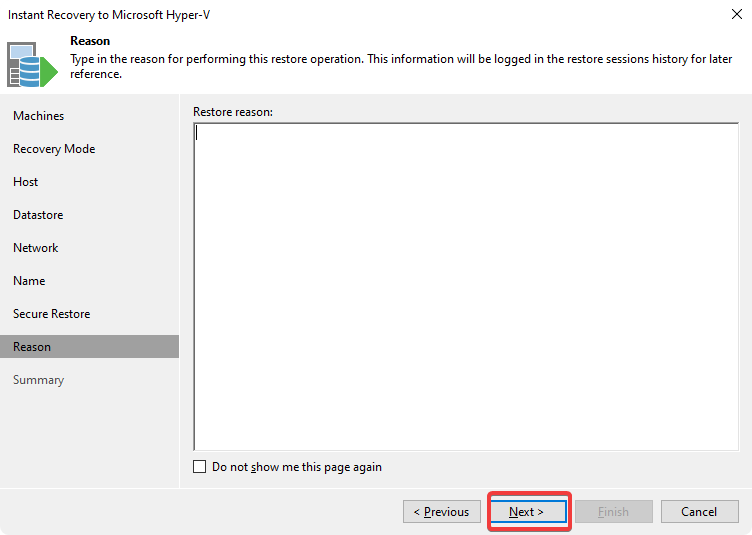The height and width of the screenshot is (535, 752).
Task: Go to the Machines step
Action: tap(38, 116)
